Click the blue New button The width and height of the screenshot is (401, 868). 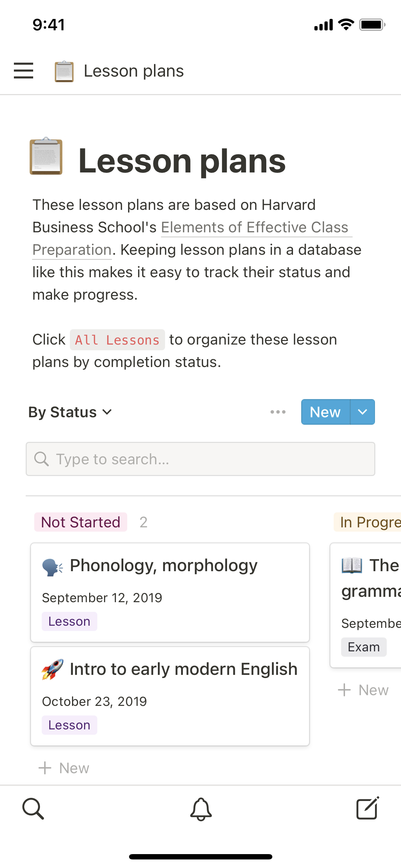pyautogui.click(x=325, y=412)
